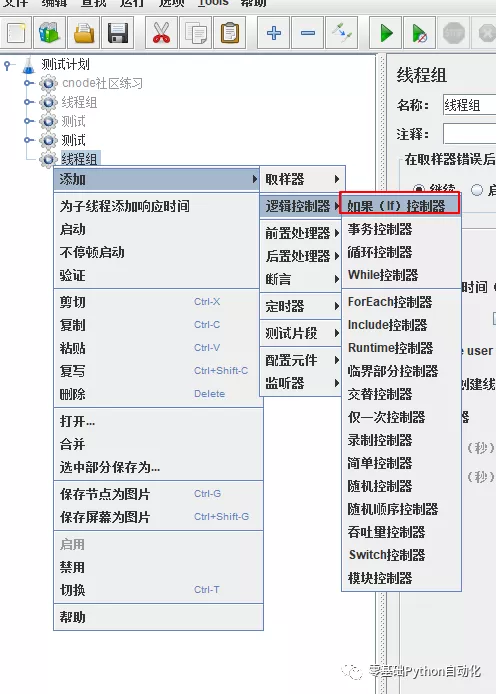Choose 录制控制器 from the menu
The height and width of the screenshot is (694, 496).
401,440
